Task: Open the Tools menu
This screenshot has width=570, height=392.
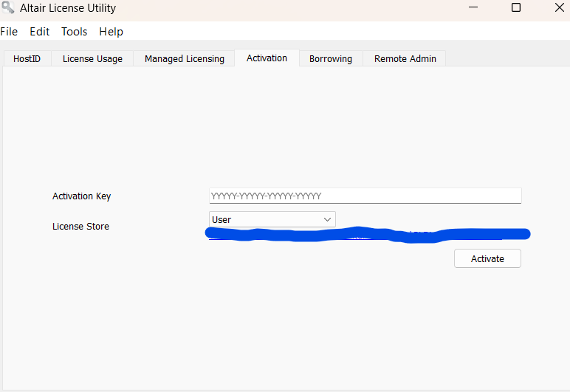Action: click(74, 32)
